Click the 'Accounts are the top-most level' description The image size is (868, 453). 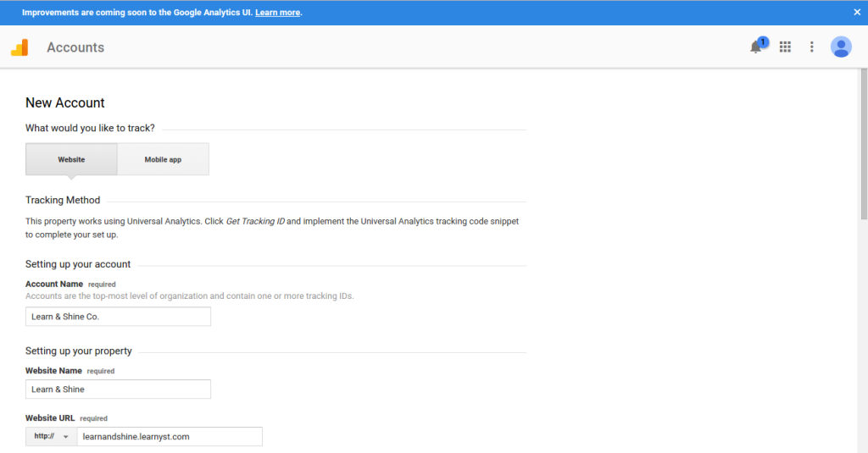(x=189, y=296)
